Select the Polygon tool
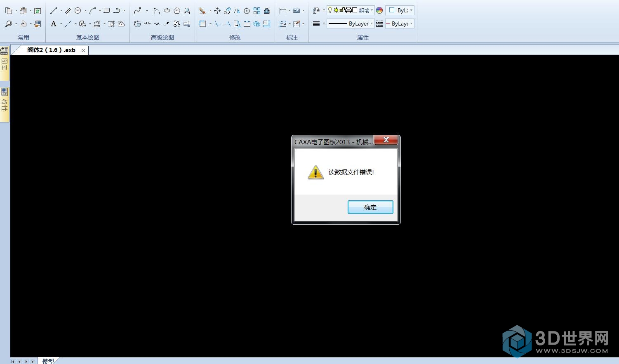 click(x=177, y=11)
